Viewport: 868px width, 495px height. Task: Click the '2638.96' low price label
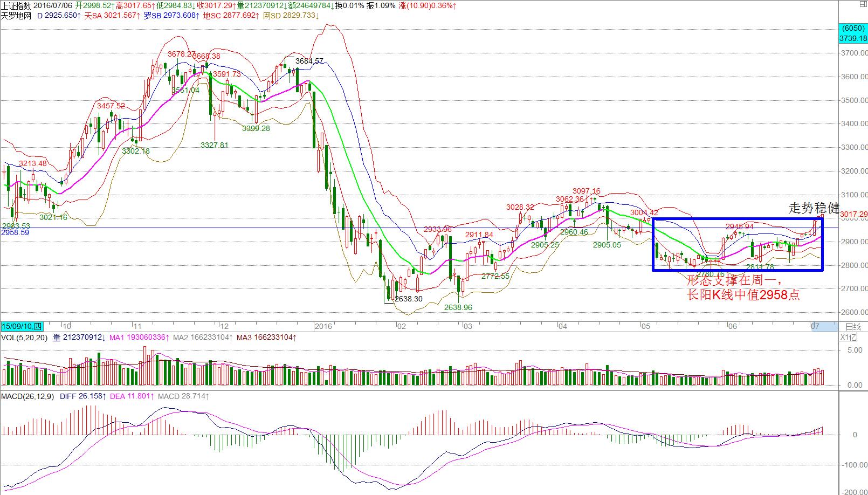click(458, 307)
